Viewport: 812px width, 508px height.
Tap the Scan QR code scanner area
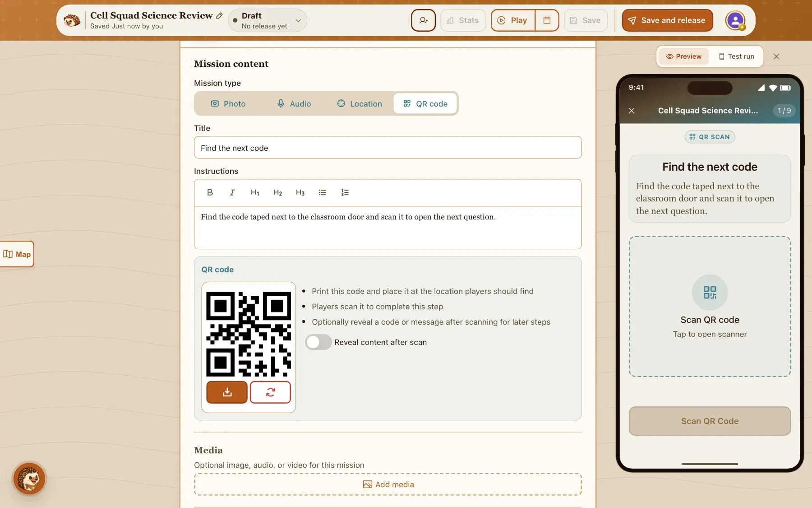710,307
